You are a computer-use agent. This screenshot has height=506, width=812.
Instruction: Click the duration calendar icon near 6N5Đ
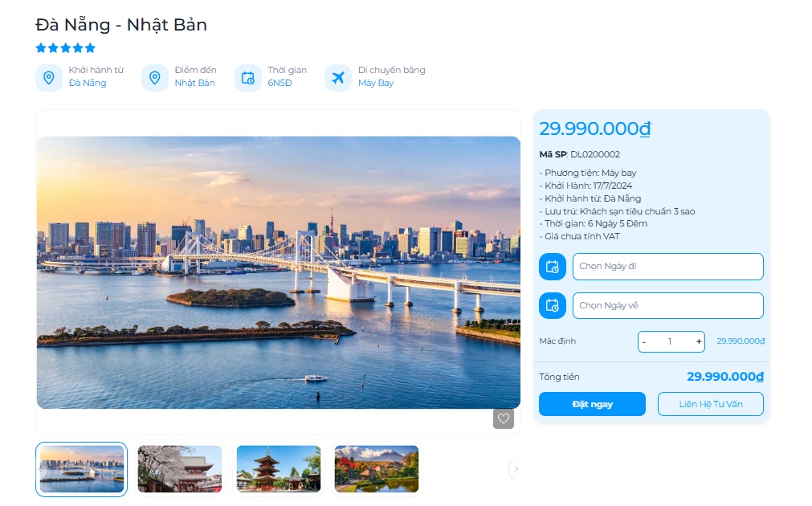[x=248, y=78]
